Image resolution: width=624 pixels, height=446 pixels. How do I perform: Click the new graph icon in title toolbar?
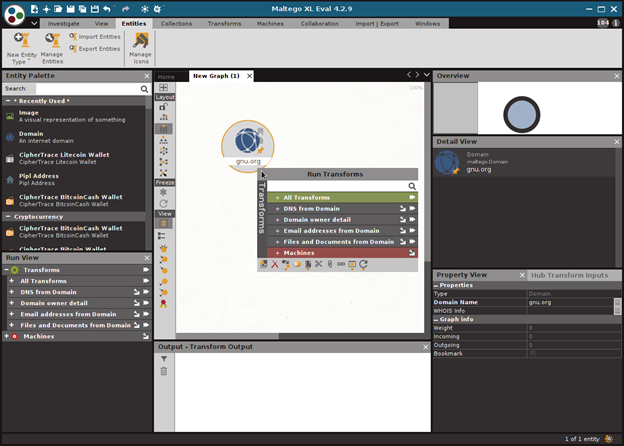click(35, 9)
